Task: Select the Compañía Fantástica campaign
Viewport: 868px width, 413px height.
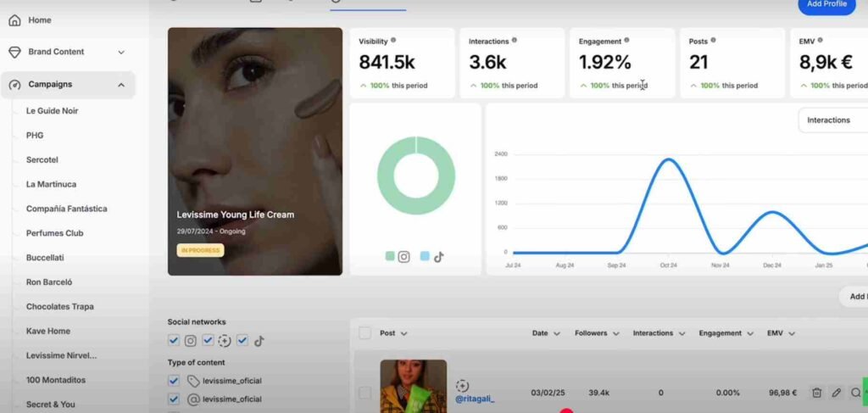Action: 66,209
